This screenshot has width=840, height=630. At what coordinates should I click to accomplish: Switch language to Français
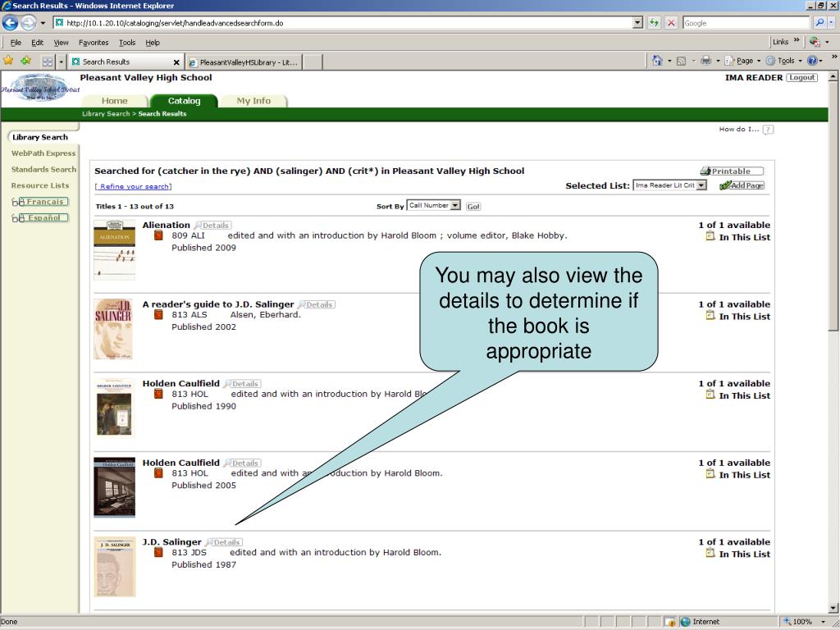(40, 202)
